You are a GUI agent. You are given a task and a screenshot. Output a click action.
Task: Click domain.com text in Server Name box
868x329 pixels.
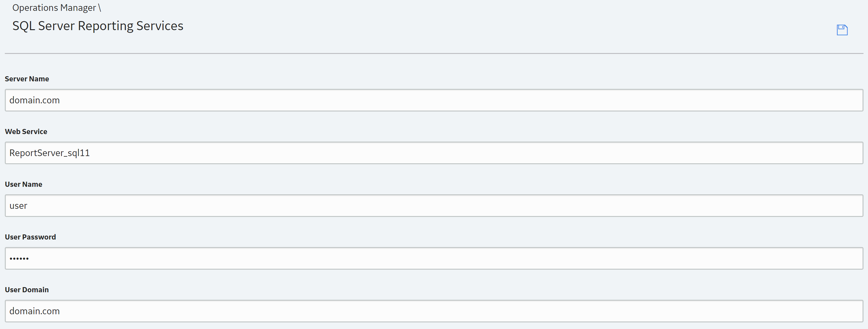(34, 100)
